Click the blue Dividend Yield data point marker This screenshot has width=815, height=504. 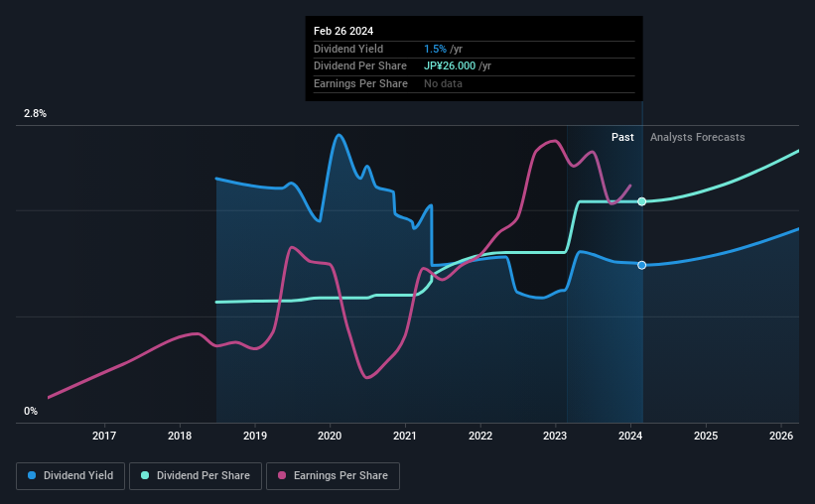point(642,265)
